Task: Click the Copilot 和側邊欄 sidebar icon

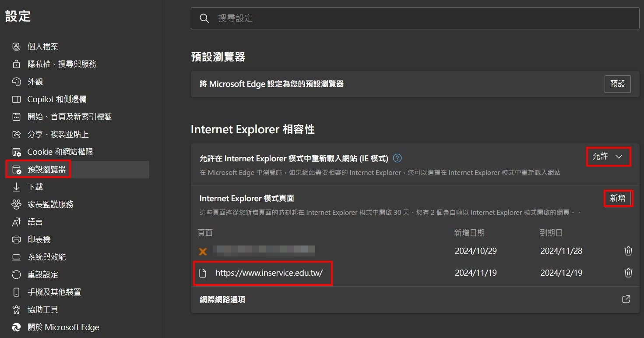Action: pos(16,99)
